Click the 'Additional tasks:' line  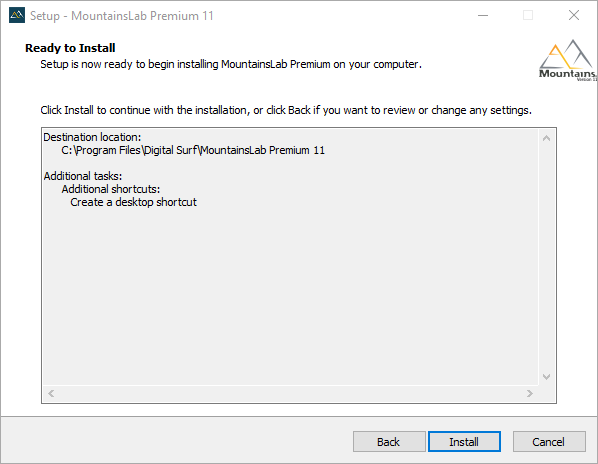(x=83, y=176)
